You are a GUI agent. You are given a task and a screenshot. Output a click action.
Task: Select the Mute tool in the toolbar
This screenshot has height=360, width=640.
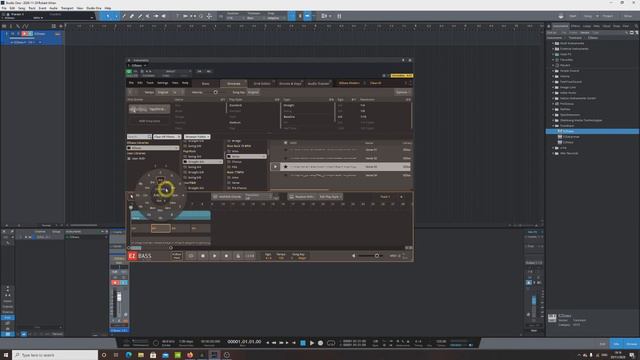(148, 16)
